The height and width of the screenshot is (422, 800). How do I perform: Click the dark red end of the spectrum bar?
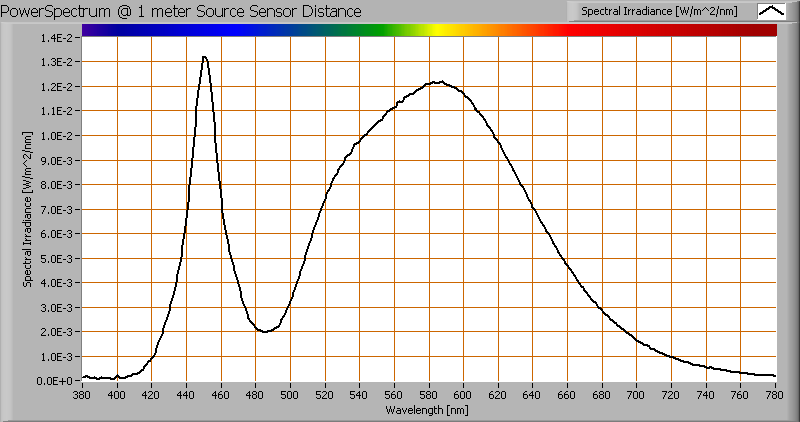[x=765, y=31]
